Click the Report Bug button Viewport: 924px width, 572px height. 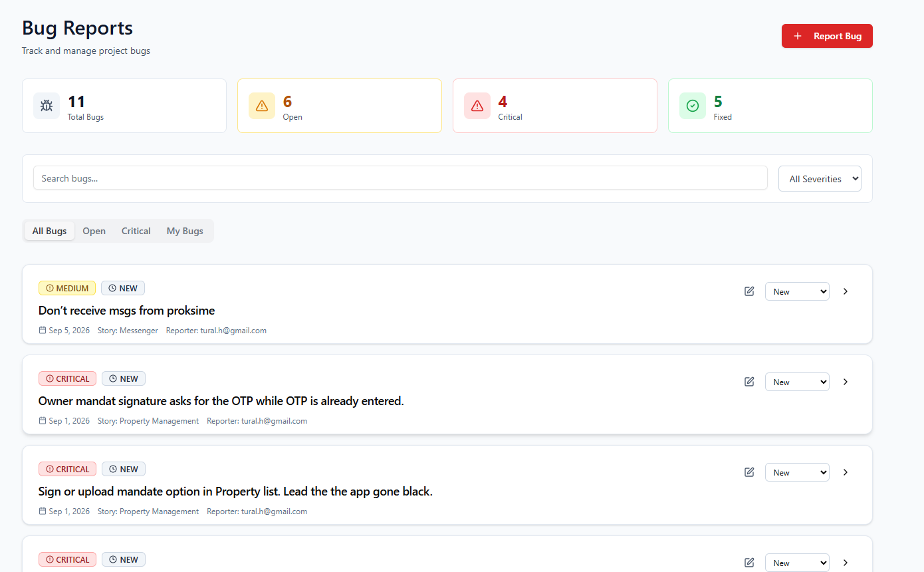pyautogui.click(x=827, y=36)
